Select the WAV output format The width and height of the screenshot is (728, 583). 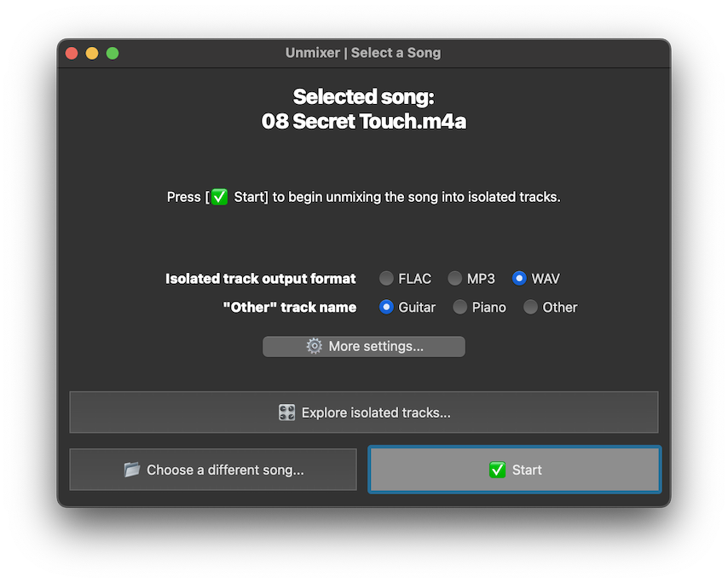[518, 278]
